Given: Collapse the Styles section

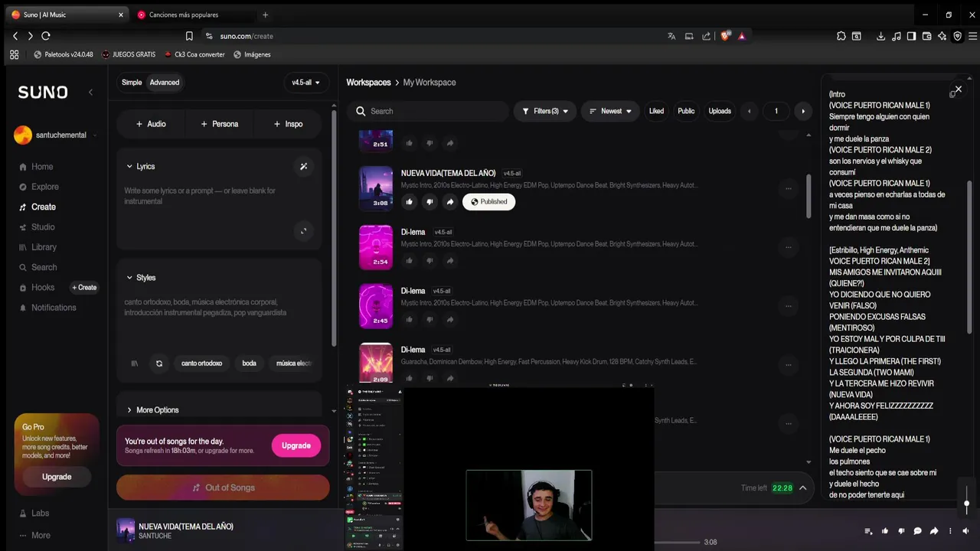Looking at the screenshot, I should pos(141,278).
